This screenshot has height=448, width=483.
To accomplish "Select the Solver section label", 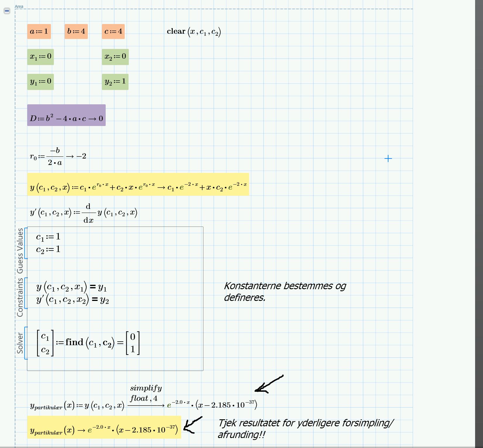I will 20,342.
